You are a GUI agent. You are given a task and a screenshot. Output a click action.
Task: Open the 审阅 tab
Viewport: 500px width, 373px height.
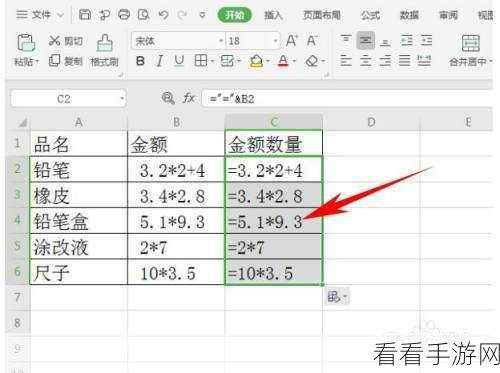(448, 15)
